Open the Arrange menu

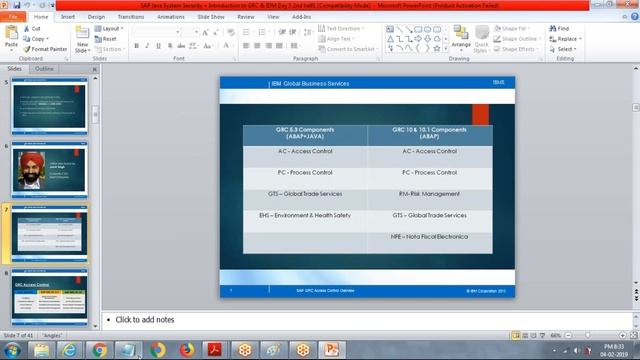coord(461,39)
